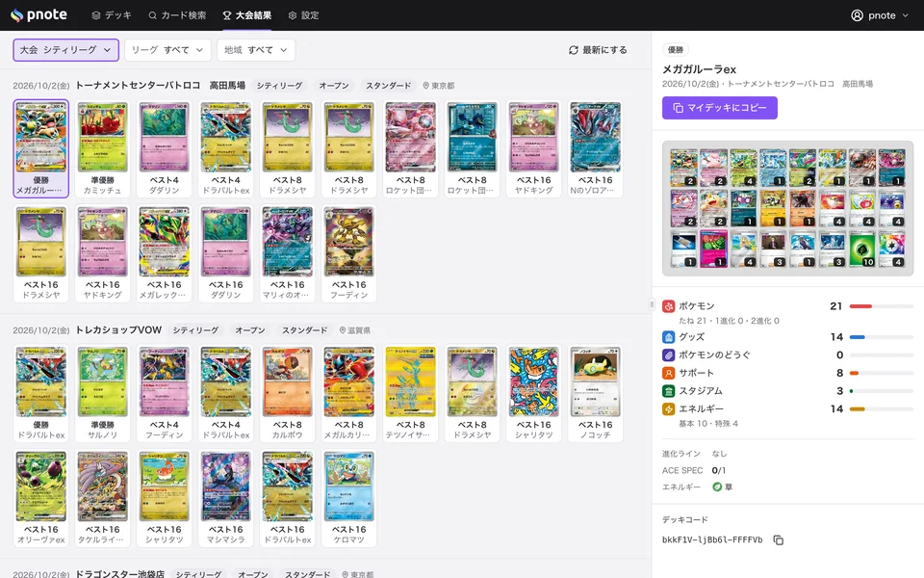The image size is (924, 578).
Task: Click the basic grass energy card with count 10
Action: point(862,249)
